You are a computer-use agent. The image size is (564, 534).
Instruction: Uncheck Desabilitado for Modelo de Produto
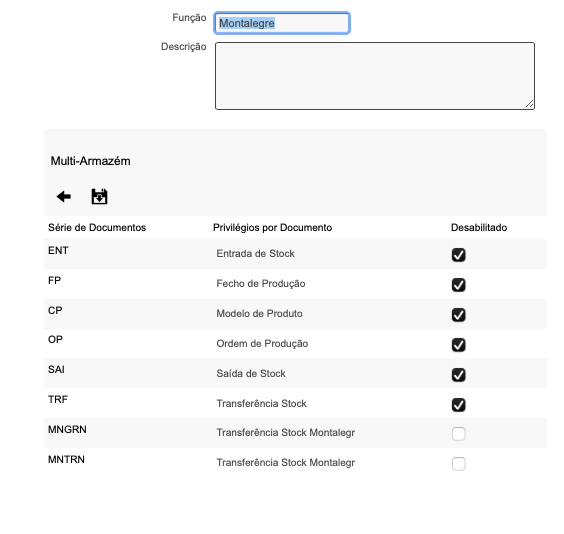[x=459, y=315]
